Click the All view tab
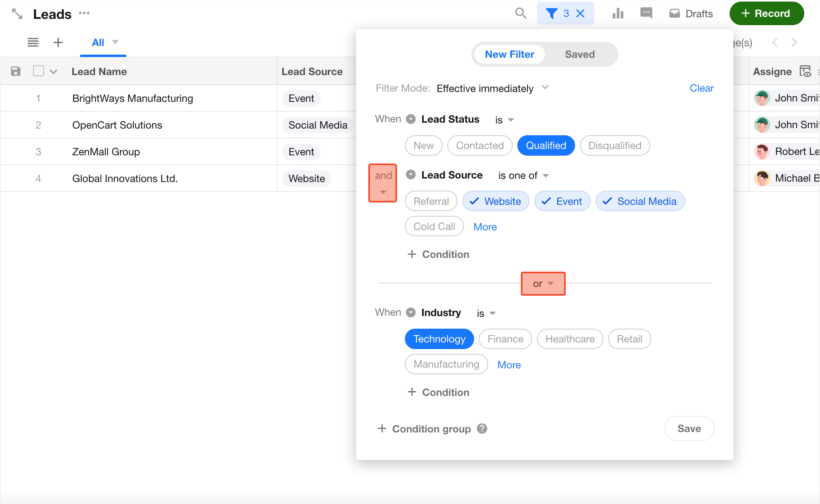 click(x=98, y=42)
